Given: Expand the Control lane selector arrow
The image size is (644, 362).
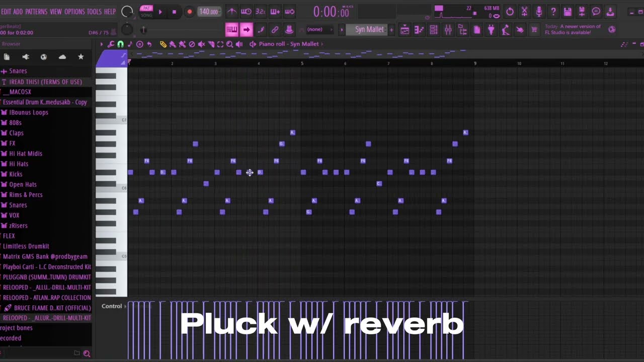Looking at the screenshot, I should tap(125, 306).
